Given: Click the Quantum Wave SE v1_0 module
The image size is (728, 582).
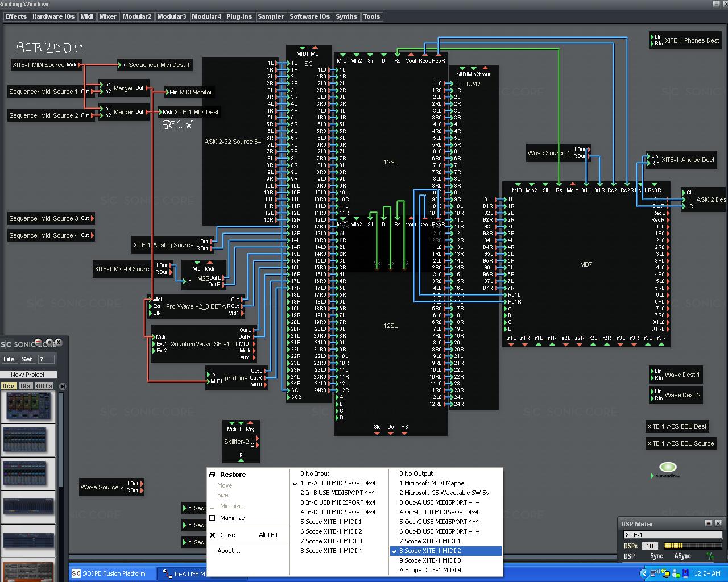Looking at the screenshot, I should coord(205,344).
